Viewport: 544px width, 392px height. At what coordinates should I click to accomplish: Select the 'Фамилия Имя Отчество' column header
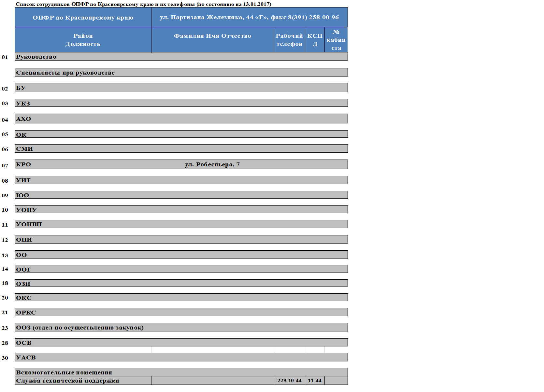click(x=212, y=36)
